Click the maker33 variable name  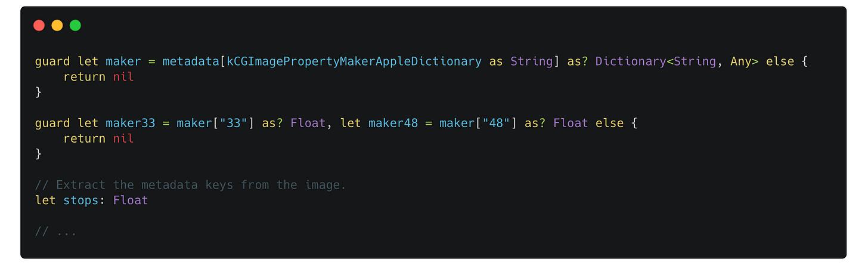131,124
